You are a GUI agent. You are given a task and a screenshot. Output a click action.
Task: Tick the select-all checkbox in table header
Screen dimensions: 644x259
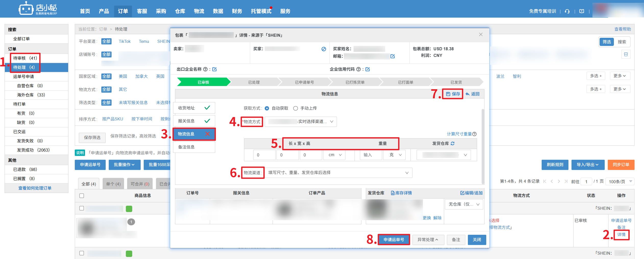point(82,196)
